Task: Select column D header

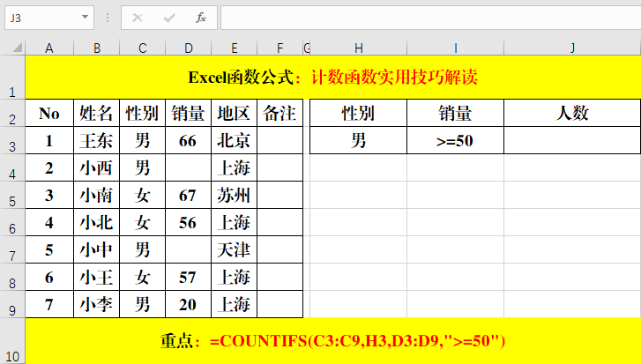Action: pyautogui.click(x=188, y=48)
